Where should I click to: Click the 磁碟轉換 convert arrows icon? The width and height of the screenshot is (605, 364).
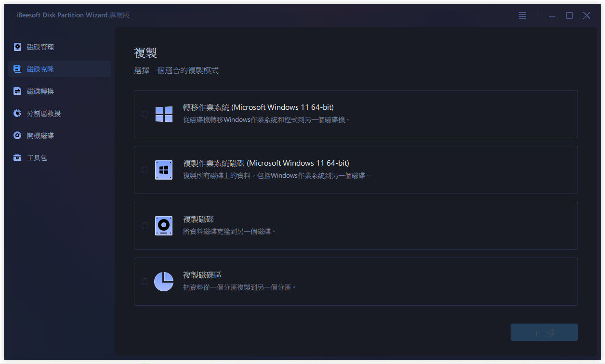17,91
